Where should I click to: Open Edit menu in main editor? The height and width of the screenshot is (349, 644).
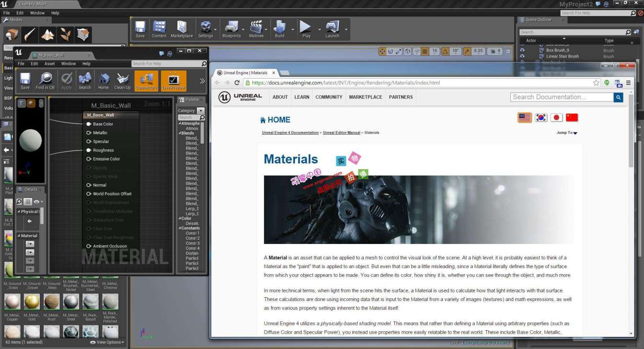click(20, 13)
